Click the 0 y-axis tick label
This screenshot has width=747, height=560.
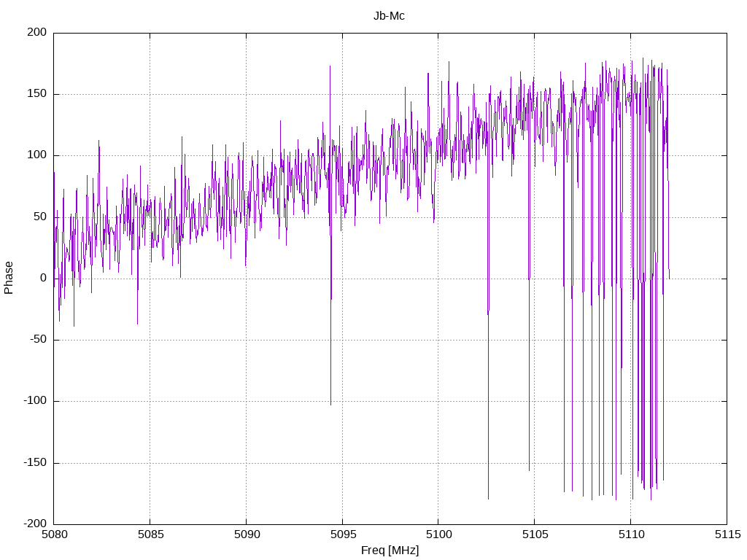point(44,278)
